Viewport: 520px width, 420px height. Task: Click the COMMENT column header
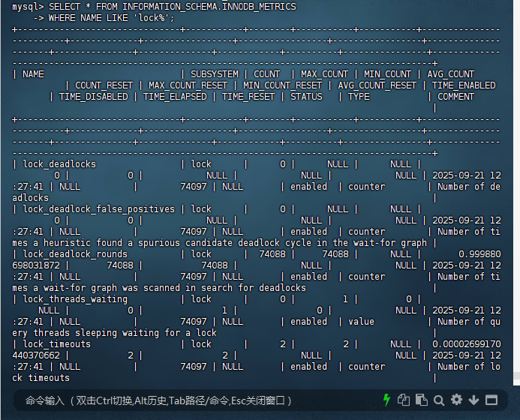click(x=456, y=97)
